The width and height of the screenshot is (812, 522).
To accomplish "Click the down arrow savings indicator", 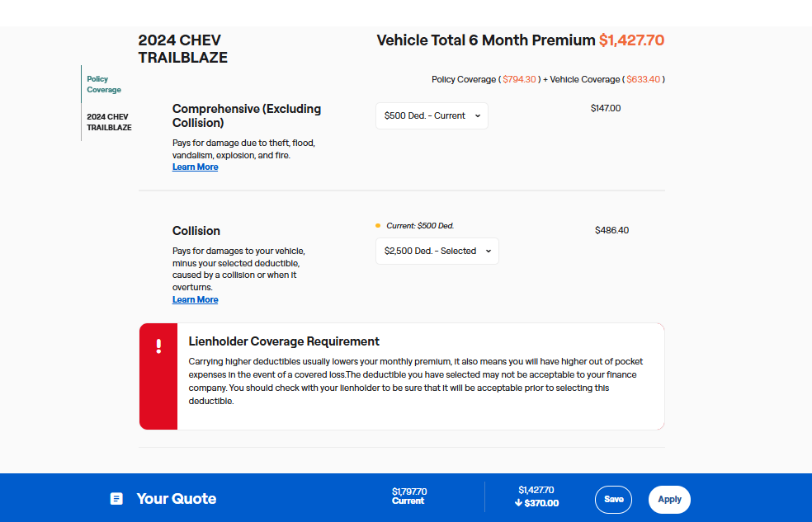I will pyautogui.click(x=518, y=503).
